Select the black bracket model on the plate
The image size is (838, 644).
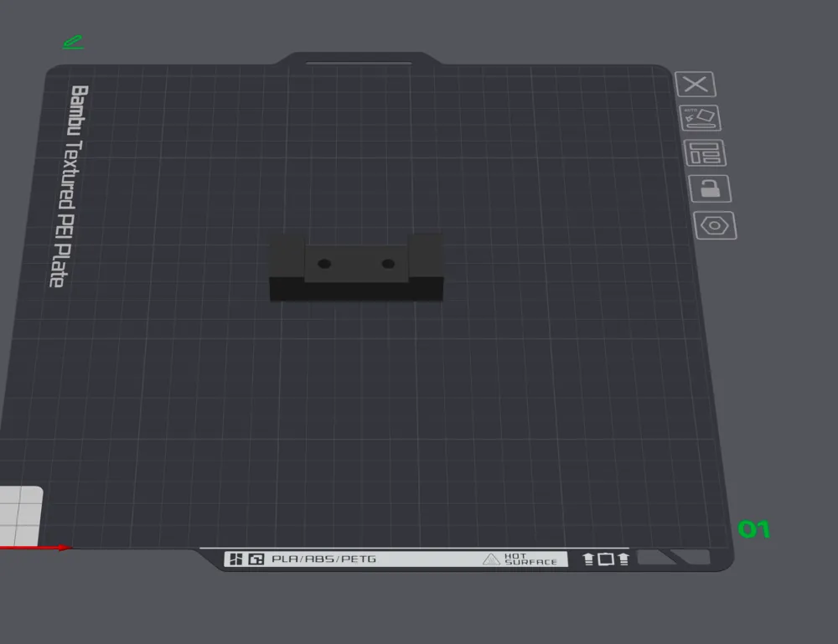coord(356,267)
